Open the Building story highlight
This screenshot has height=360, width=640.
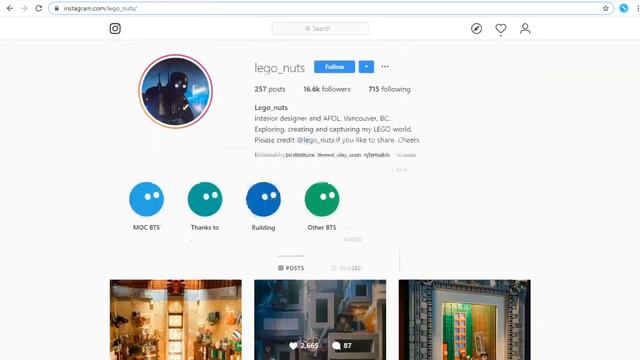click(263, 199)
